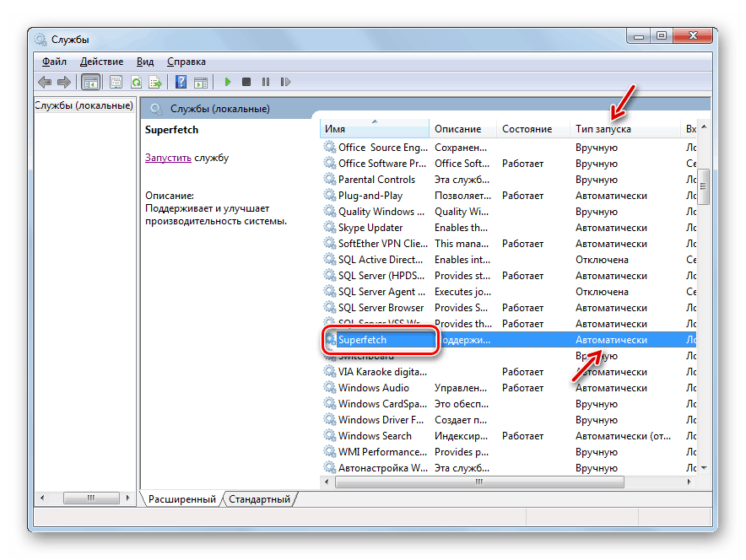Click the list's horizontal scrollbar left arrow
746x560 pixels.
point(327,482)
